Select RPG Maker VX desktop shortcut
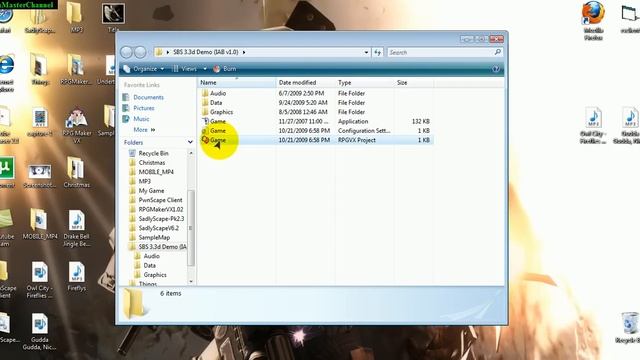Image resolution: width=640 pixels, height=360 pixels. tap(77, 126)
